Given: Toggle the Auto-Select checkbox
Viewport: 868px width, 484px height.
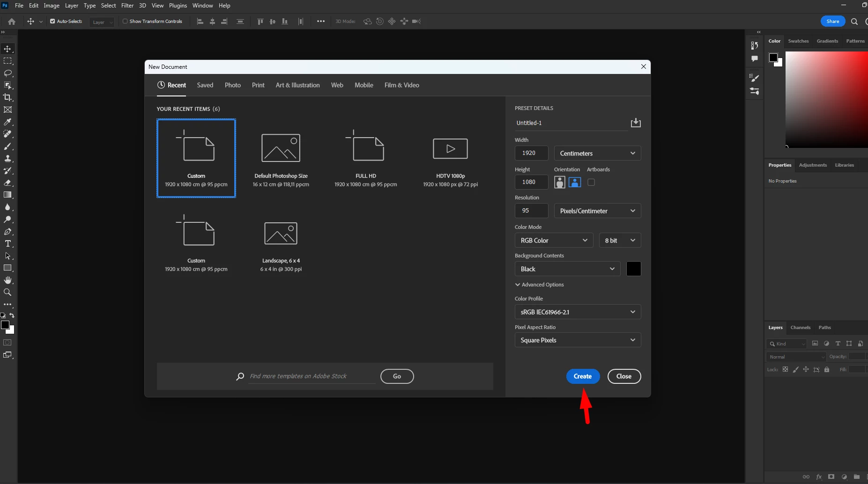Looking at the screenshot, I should click(x=52, y=22).
